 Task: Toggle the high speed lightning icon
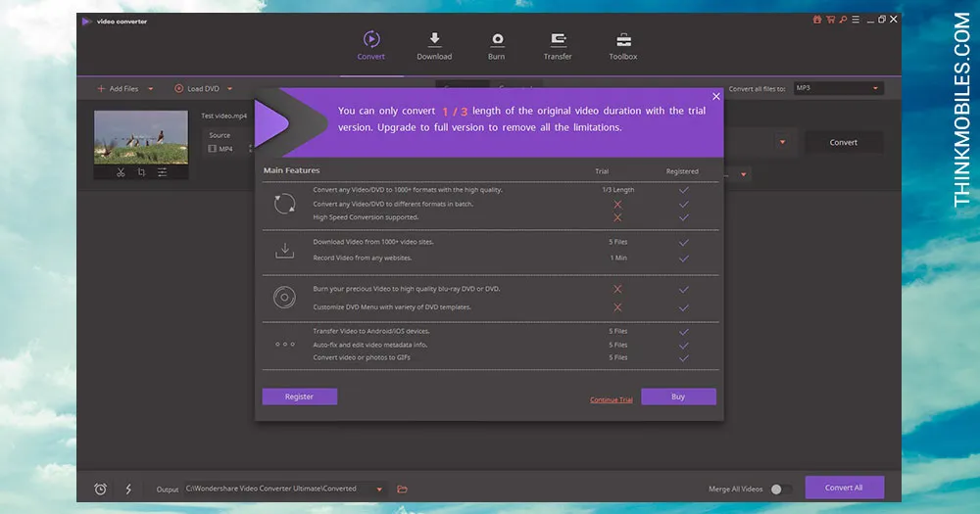[128, 489]
